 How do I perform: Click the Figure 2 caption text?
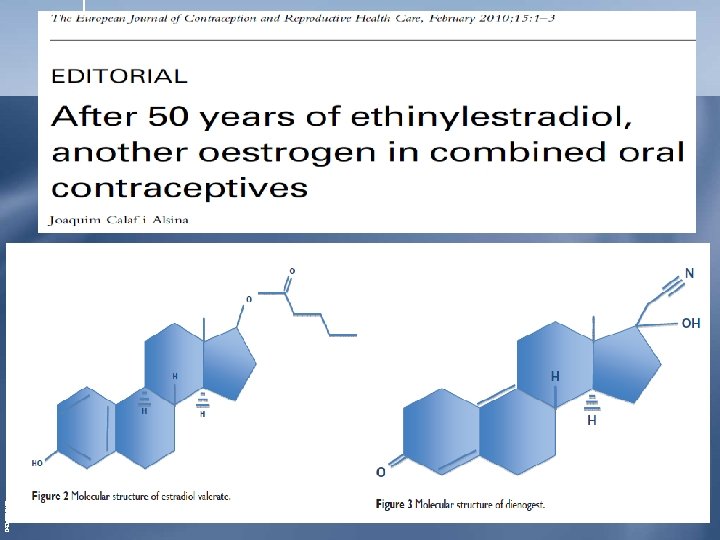(x=131, y=496)
